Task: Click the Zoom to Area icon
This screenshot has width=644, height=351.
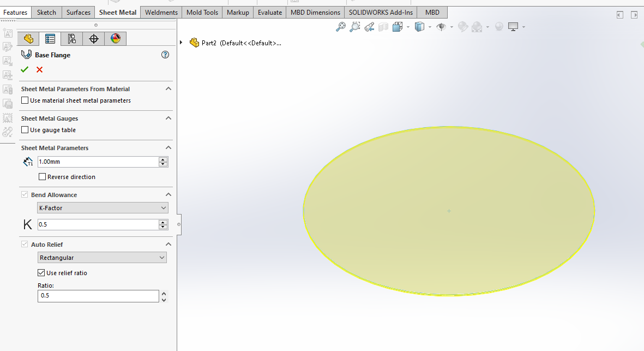Action: [355, 27]
